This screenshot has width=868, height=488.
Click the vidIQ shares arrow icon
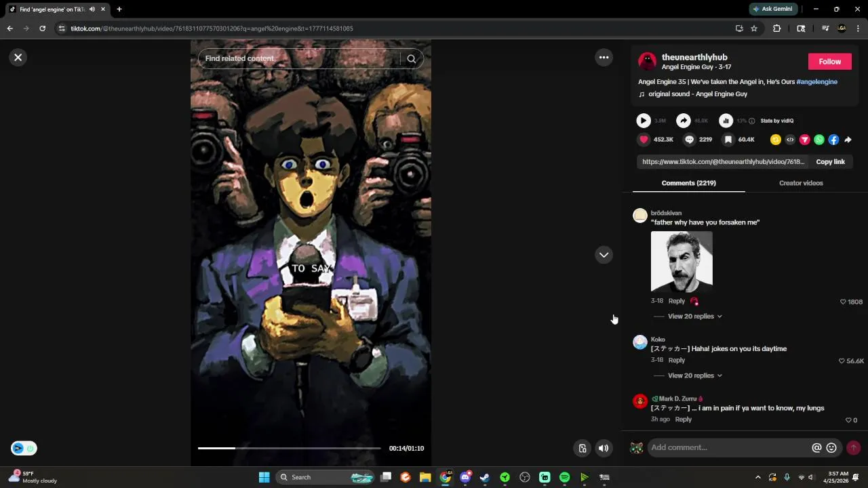684,121
